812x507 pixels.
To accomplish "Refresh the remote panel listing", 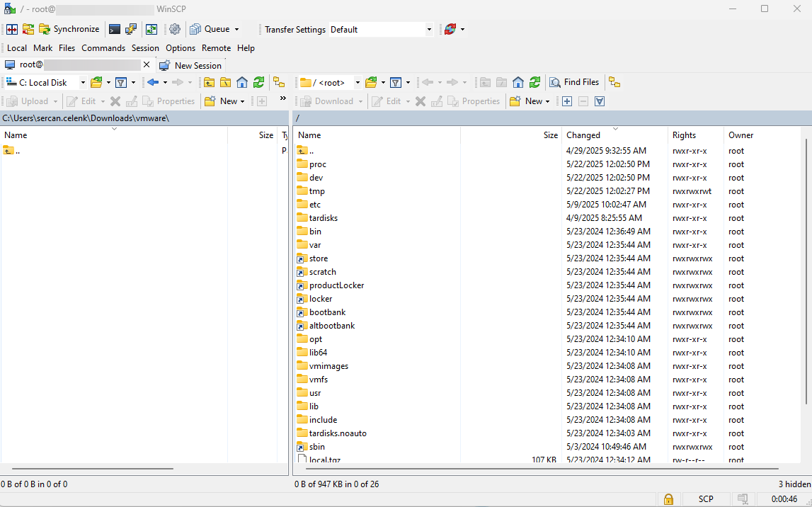I will click(535, 82).
